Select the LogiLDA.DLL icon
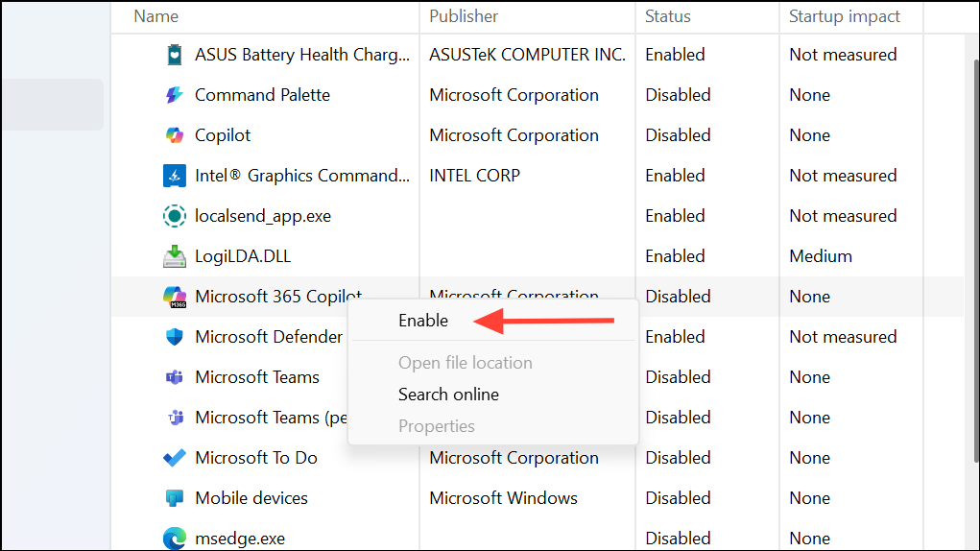This screenshot has width=980, height=551. [x=175, y=256]
